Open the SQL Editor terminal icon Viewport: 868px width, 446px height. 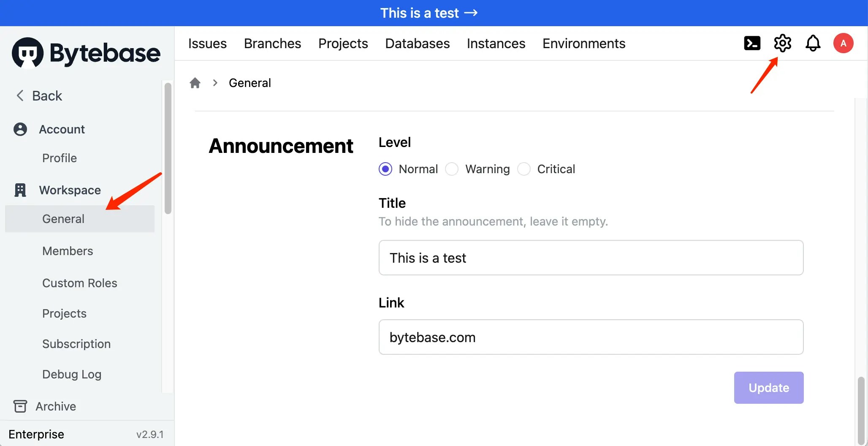[752, 43]
